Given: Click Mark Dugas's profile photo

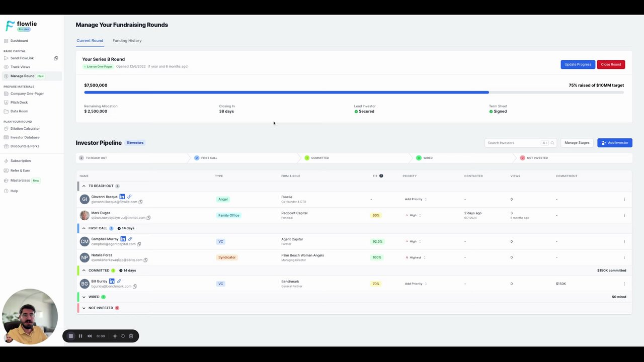Looking at the screenshot, I should [85, 215].
